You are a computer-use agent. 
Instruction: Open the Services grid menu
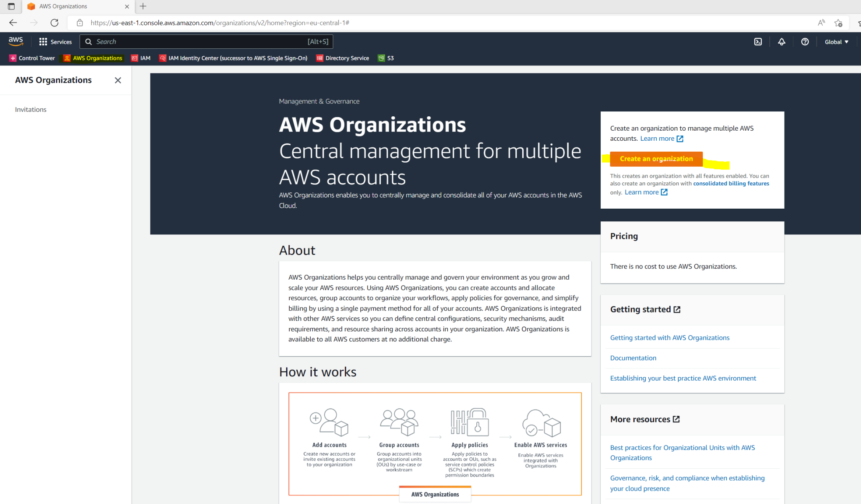[55, 42]
